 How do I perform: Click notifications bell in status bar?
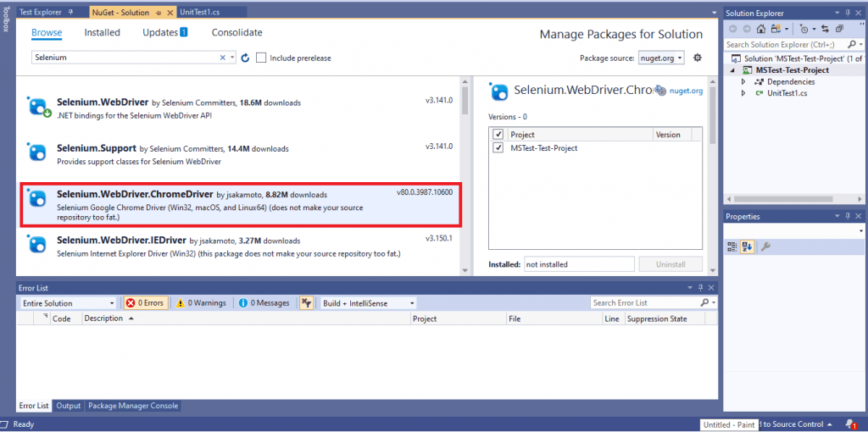pyautogui.click(x=851, y=424)
